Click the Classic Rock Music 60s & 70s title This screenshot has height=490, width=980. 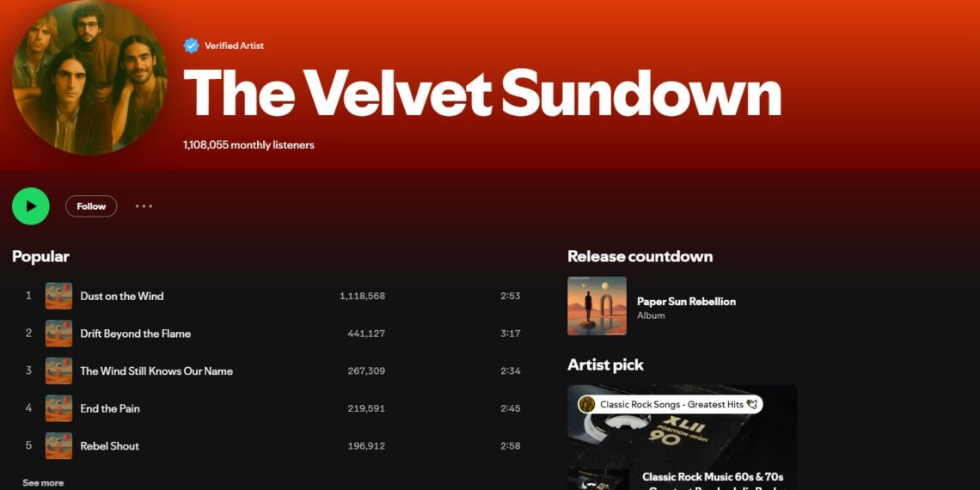click(713, 477)
